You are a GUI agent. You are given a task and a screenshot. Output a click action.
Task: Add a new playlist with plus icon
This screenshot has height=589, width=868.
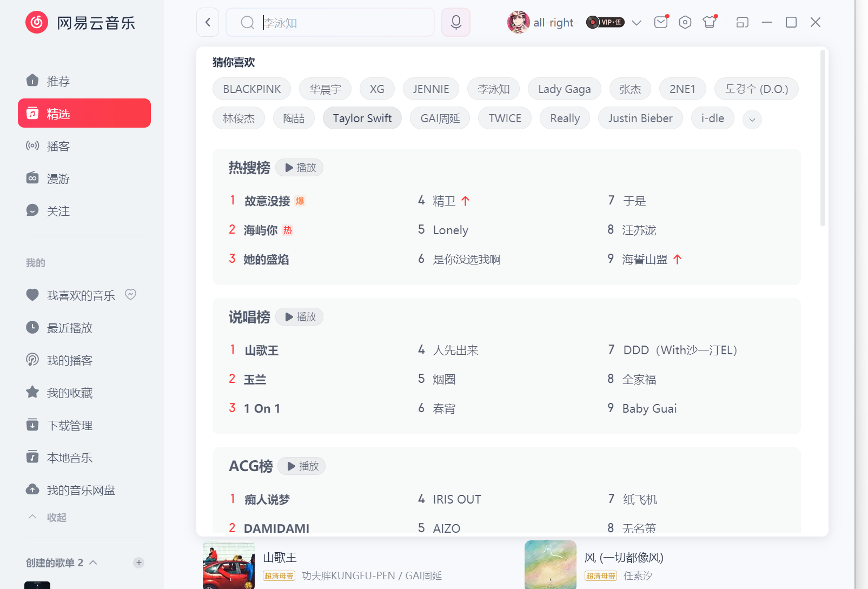139,562
